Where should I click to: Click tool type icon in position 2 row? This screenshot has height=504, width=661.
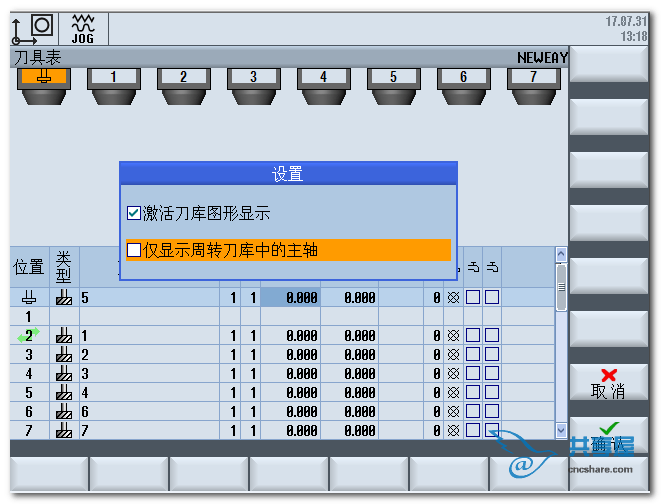point(64,335)
